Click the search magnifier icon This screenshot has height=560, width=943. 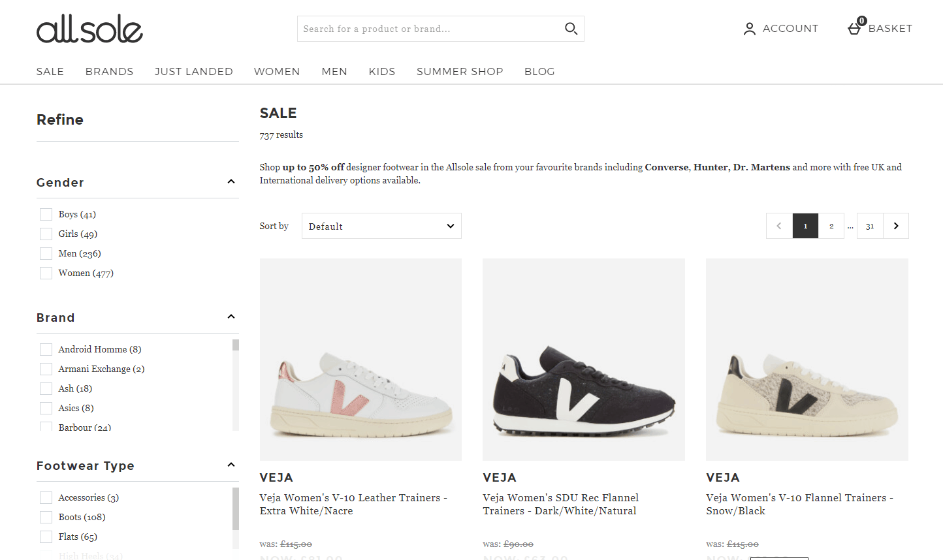571,29
